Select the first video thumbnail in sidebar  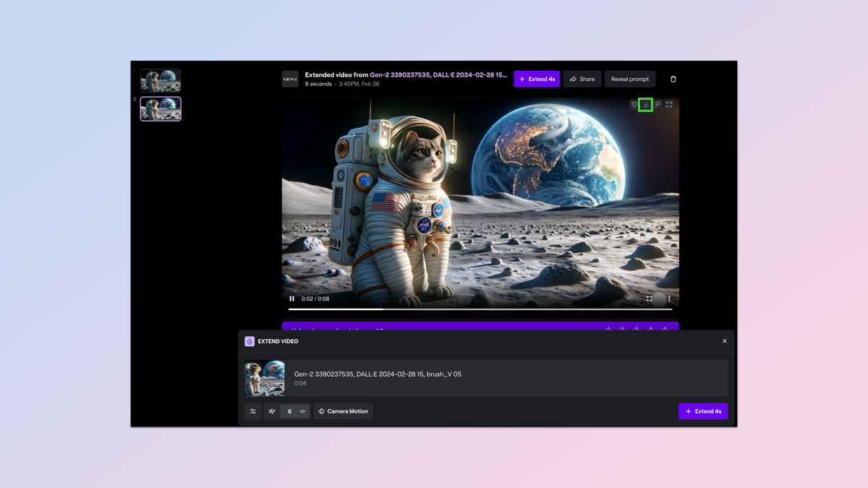pos(161,80)
